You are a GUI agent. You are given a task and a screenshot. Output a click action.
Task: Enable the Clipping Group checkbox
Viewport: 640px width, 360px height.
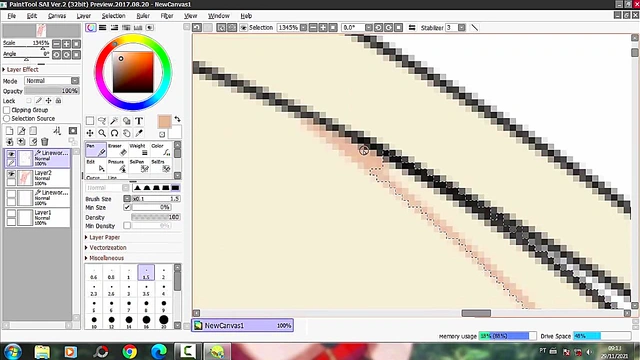tap(7, 110)
